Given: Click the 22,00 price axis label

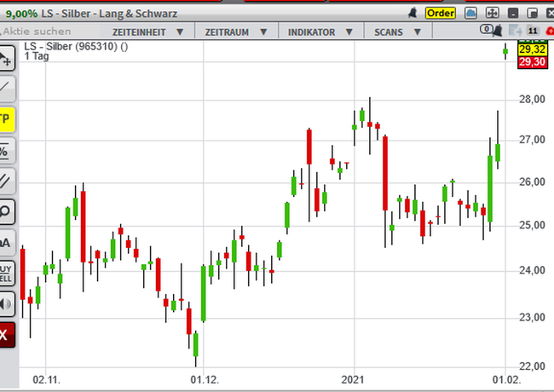Looking at the screenshot, I should (x=532, y=366).
